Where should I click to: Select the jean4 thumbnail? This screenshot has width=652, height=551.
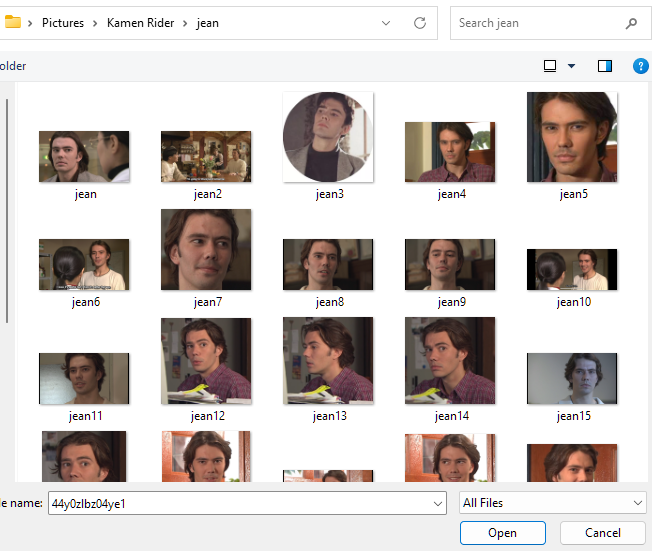pyautogui.click(x=450, y=152)
